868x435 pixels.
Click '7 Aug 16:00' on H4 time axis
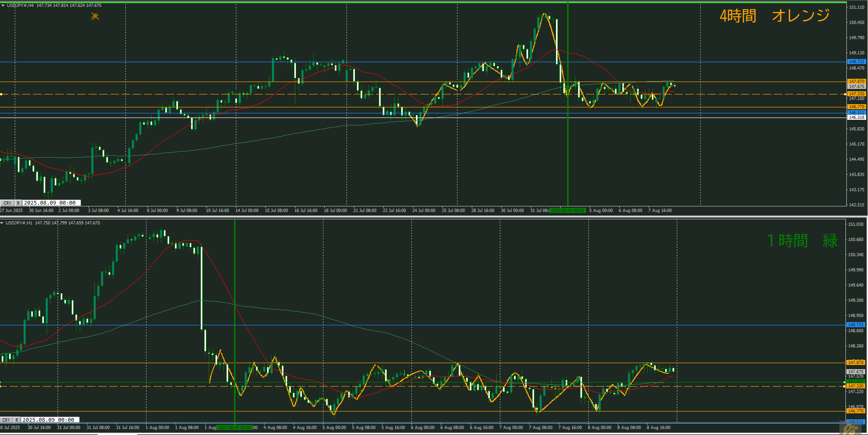[x=660, y=211]
